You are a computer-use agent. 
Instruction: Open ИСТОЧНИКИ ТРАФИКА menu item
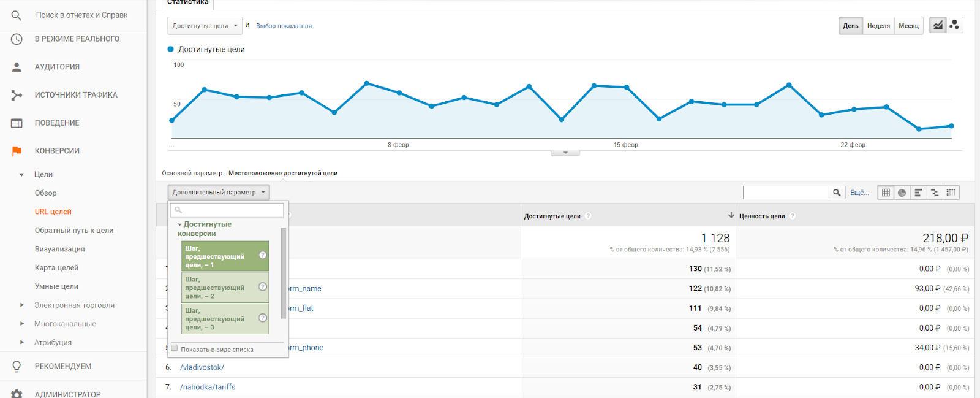click(76, 95)
